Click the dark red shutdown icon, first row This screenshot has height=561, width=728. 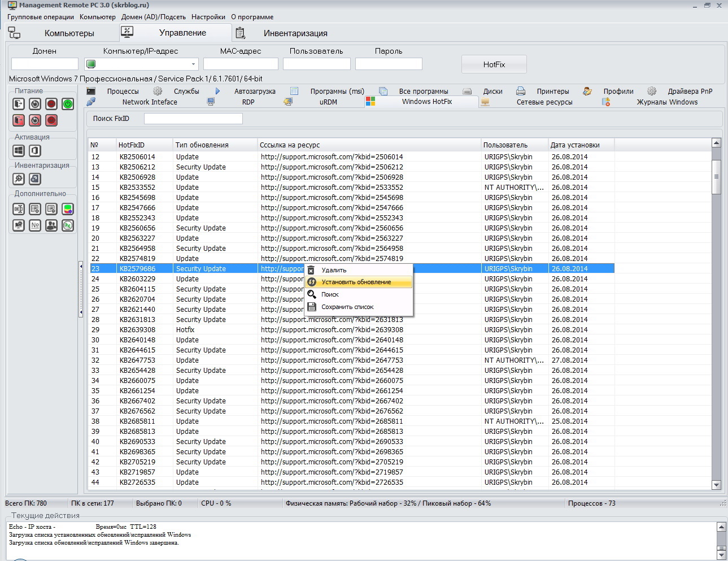pos(51,104)
